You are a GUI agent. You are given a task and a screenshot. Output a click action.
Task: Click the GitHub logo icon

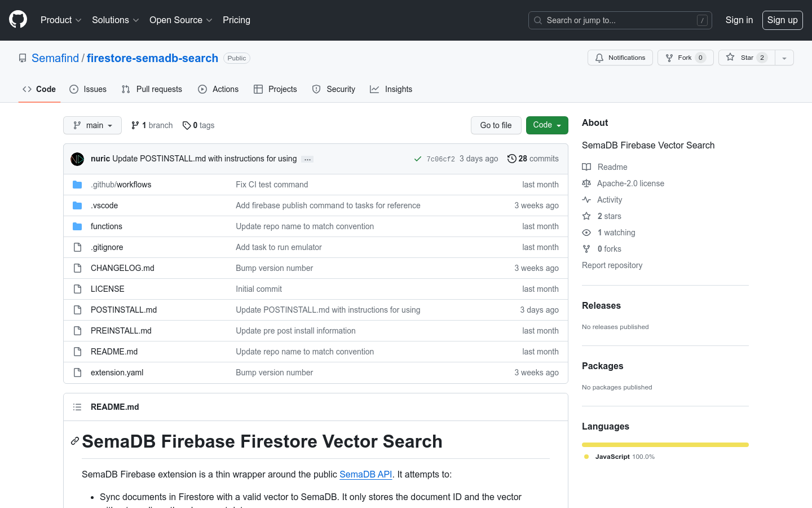click(18, 20)
